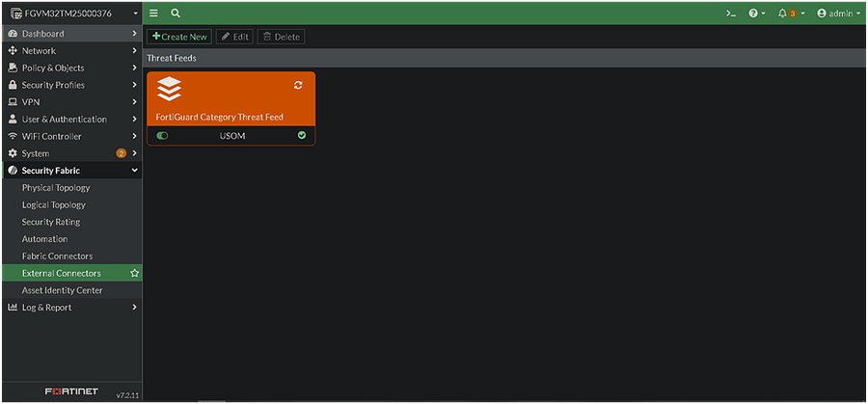The width and height of the screenshot is (868, 404).
Task: Select External Connectors menu item
Action: click(x=72, y=274)
